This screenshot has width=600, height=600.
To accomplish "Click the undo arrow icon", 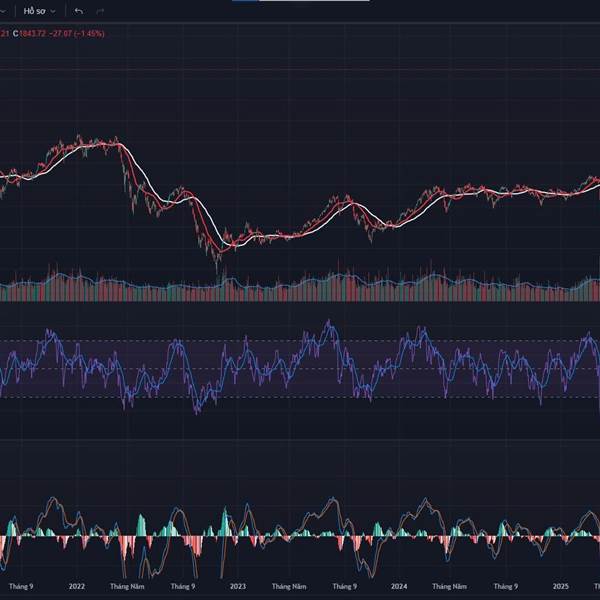I will click(79, 11).
